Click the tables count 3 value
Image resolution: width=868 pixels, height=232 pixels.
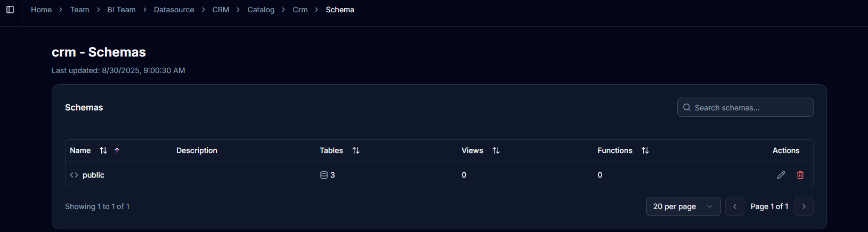coord(332,175)
